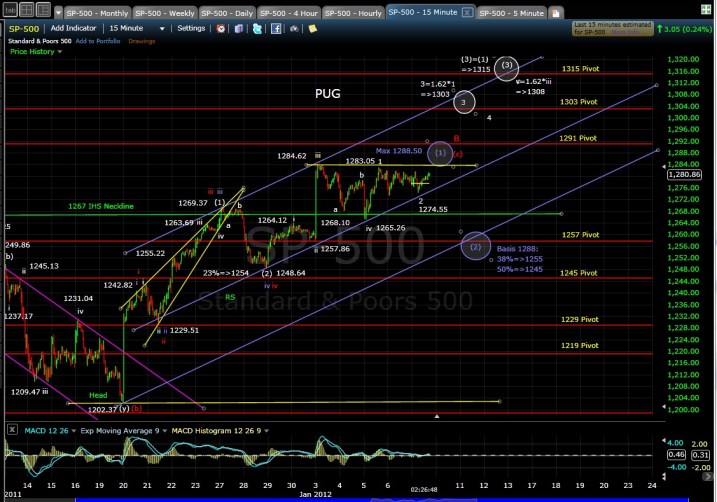Switch to SP-500 - Weekly tab

coord(165,13)
